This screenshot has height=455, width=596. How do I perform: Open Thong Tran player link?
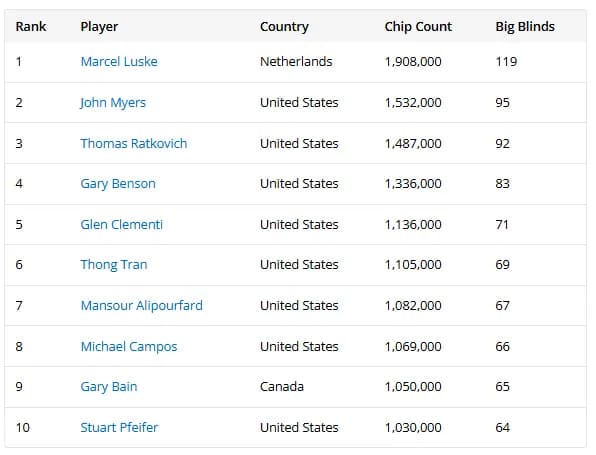point(114,265)
